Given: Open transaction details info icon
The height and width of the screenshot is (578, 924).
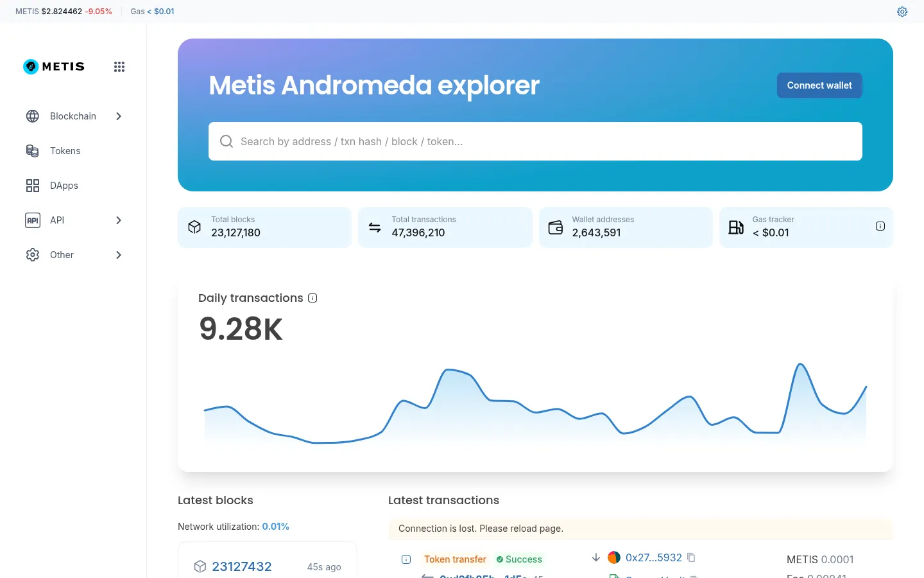Looking at the screenshot, I should tap(406, 559).
